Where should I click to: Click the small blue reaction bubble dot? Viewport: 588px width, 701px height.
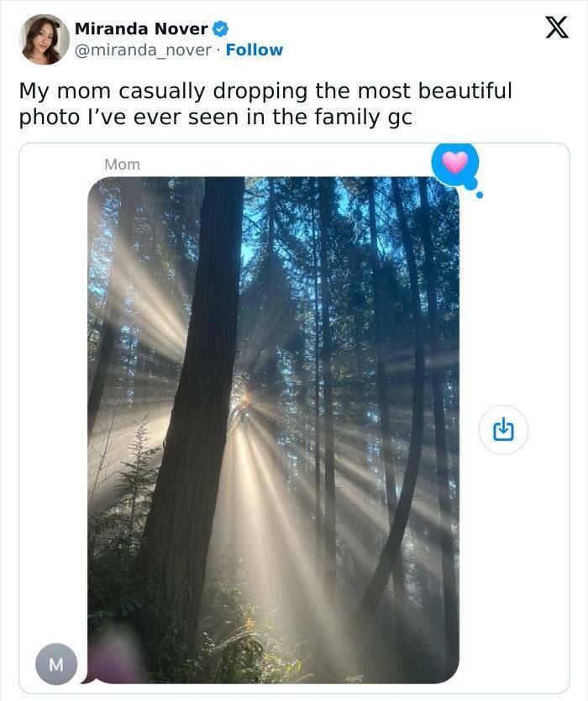coord(480,195)
